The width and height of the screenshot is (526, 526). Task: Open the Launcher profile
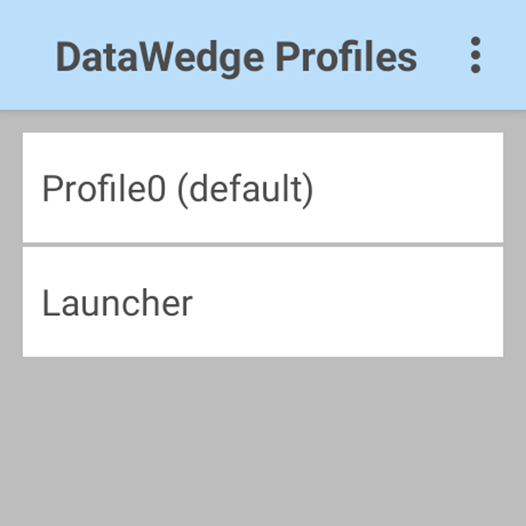[x=263, y=302]
